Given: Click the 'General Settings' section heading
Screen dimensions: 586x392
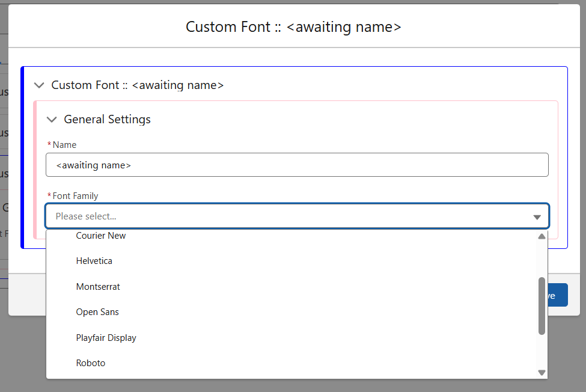Looking at the screenshot, I should 107,120.
